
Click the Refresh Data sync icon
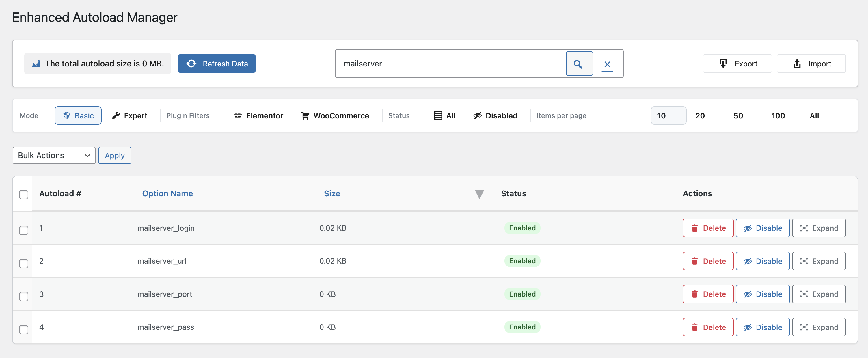tap(191, 64)
